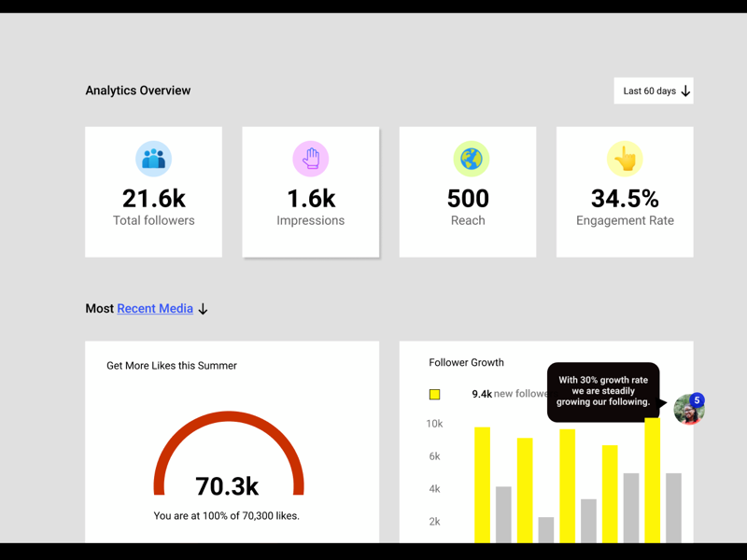Click the Follower Growth section title
This screenshot has width=747, height=560.
click(x=467, y=362)
